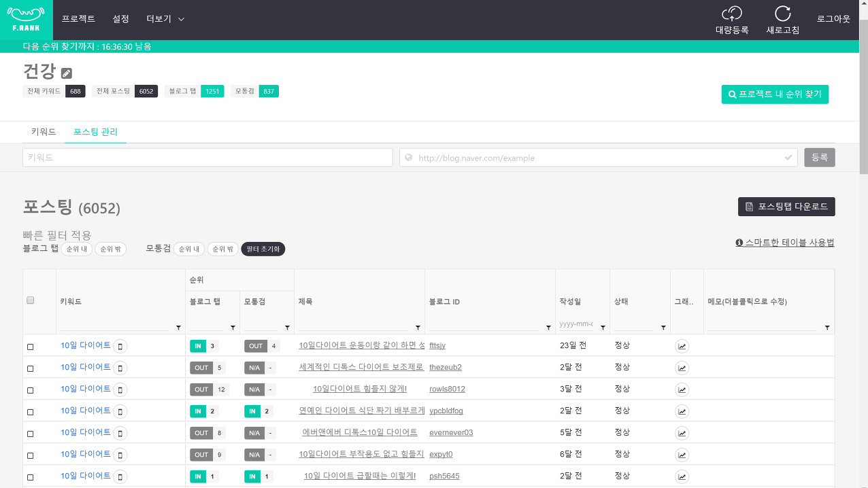868x488 pixels.
Task: Open the 상태 column filter arrow
Action: pyautogui.click(x=663, y=328)
